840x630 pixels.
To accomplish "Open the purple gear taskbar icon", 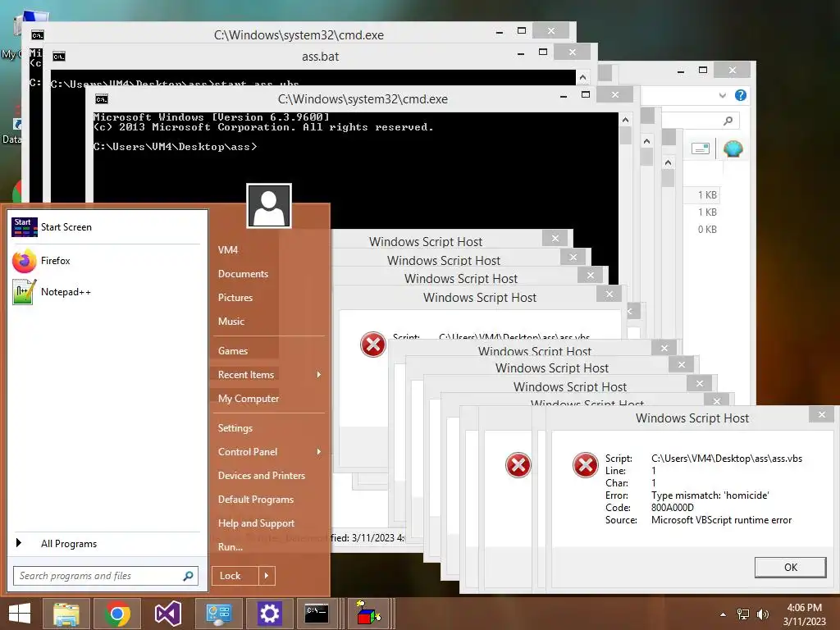I will [x=269, y=614].
